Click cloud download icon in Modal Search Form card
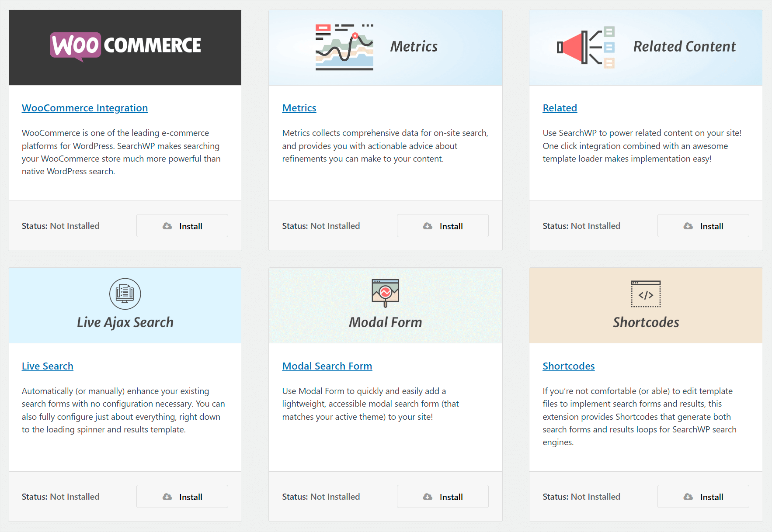772x532 pixels. [x=428, y=497]
